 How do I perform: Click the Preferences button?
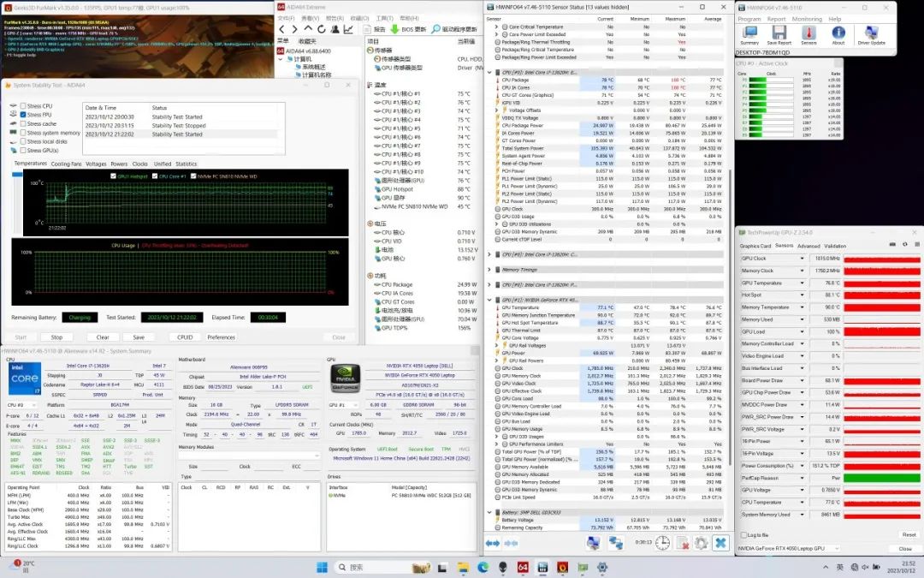click(221, 337)
